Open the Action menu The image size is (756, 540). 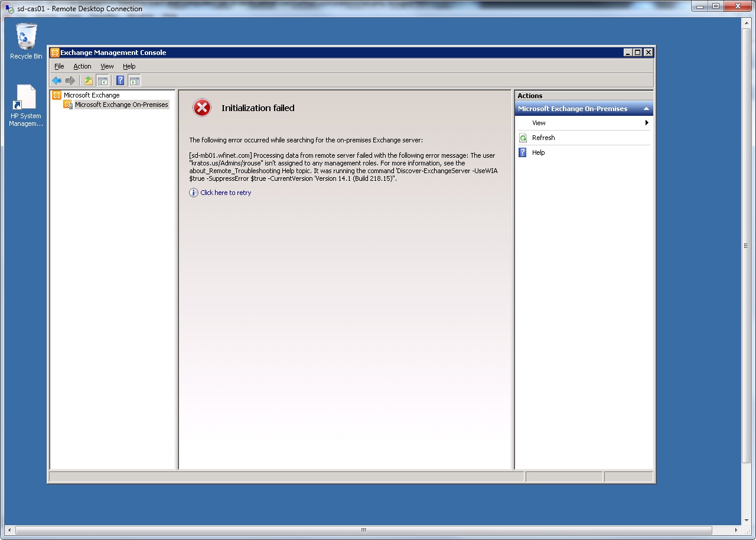click(82, 66)
